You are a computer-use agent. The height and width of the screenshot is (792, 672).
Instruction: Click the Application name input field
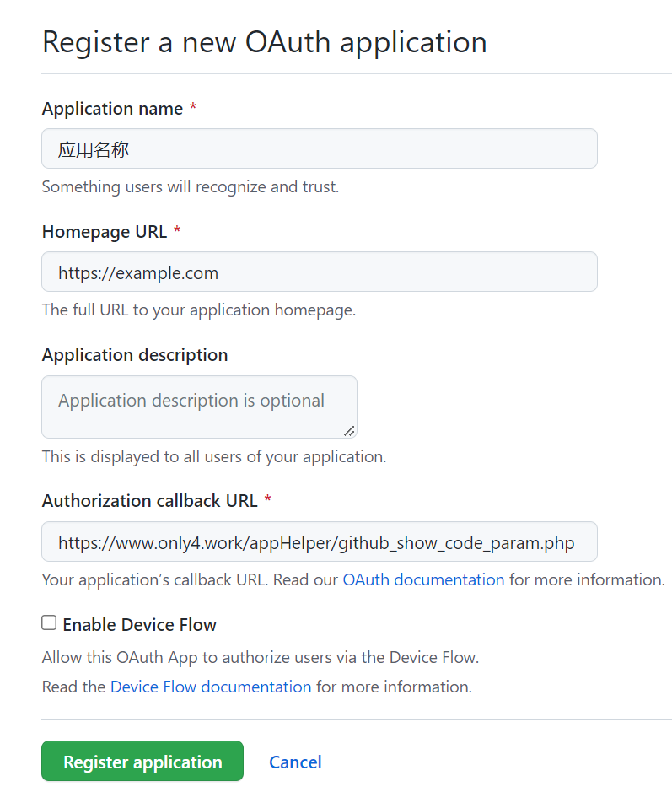[x=319, y=149]
